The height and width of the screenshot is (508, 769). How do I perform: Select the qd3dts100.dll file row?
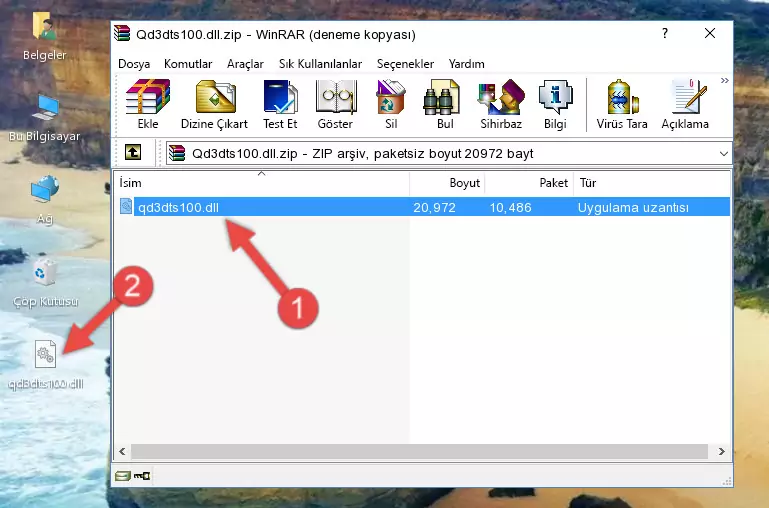click(424, 207)
